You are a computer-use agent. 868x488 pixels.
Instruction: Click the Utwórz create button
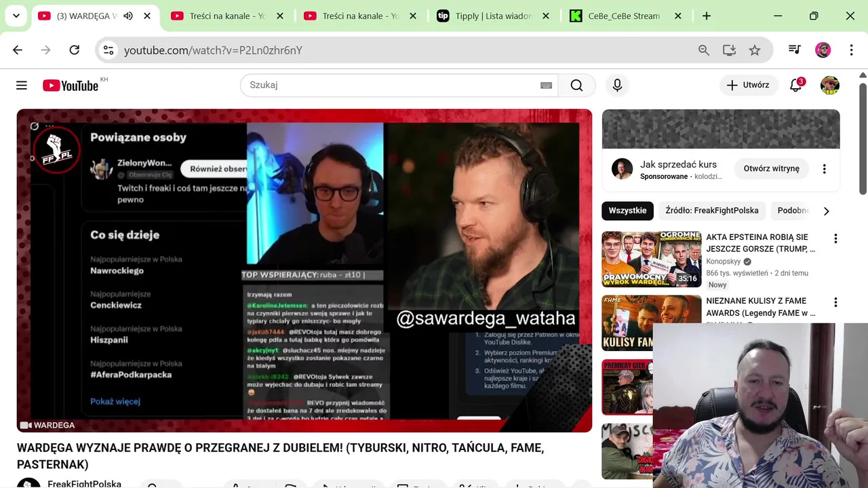point(748,85)
